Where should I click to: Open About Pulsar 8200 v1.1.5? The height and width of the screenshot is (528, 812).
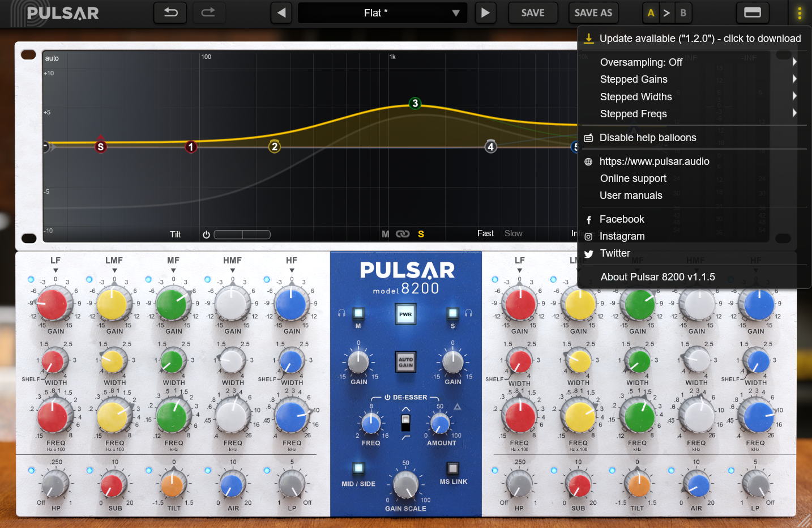(694, 277)
